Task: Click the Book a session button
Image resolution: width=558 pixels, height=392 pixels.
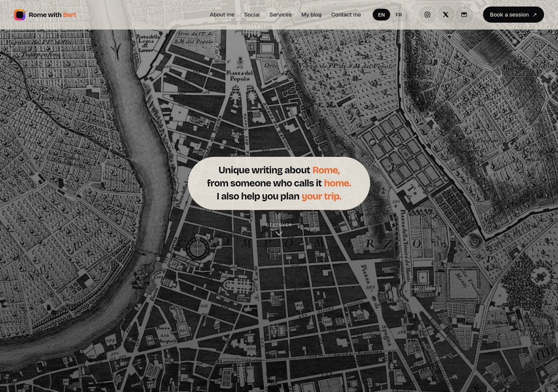Action: (514, 15)
